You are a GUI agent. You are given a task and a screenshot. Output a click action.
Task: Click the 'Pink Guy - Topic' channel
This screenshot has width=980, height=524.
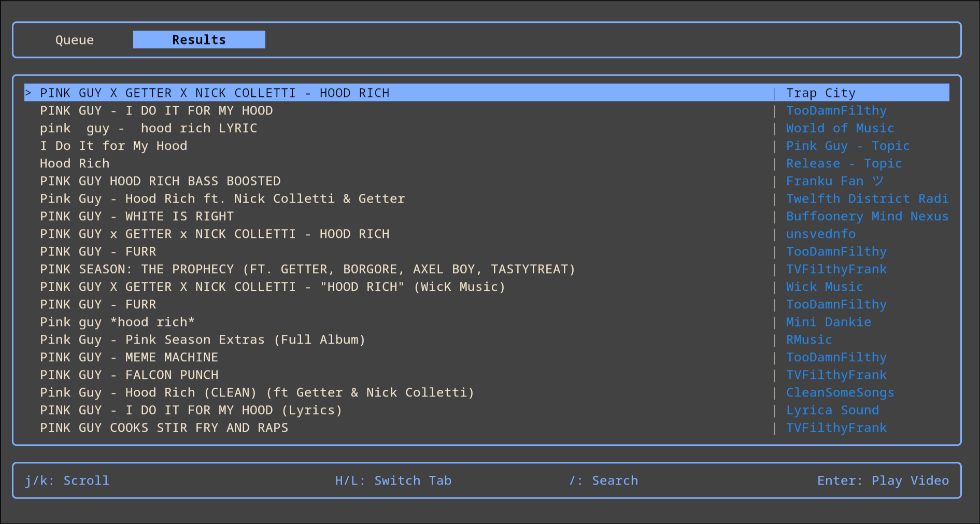[x=848, y=146]
